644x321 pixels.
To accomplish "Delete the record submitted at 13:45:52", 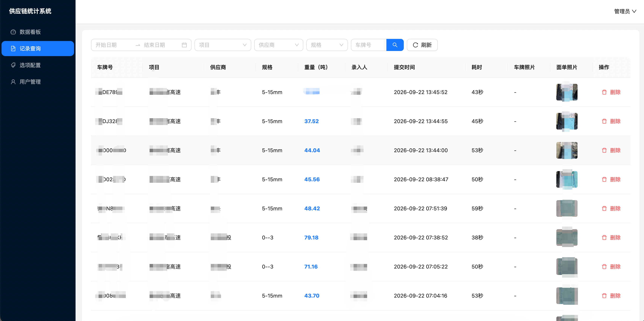I will coord(611,92).
